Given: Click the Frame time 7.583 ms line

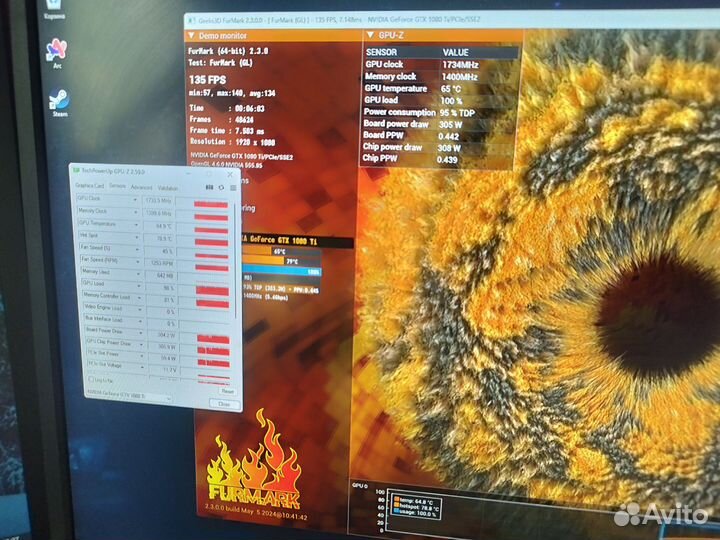Looking at the screenshot, I should click(x=227, y=131).
